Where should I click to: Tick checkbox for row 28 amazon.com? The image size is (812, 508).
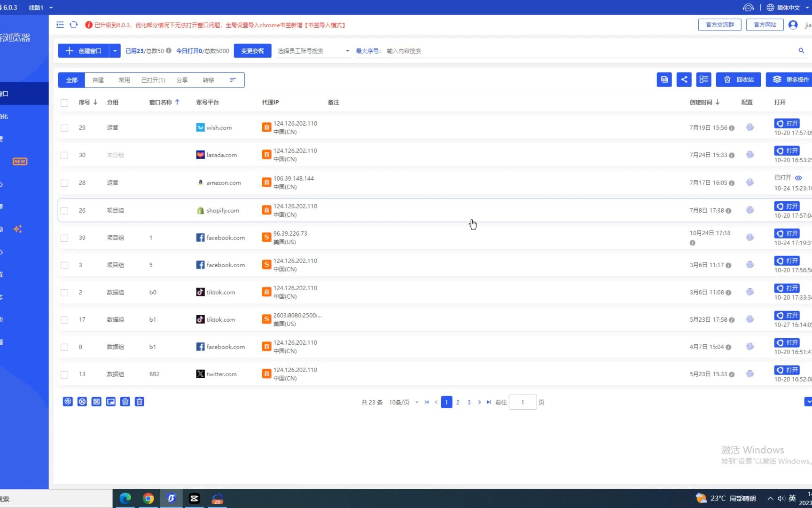click(x=64, y=183)
